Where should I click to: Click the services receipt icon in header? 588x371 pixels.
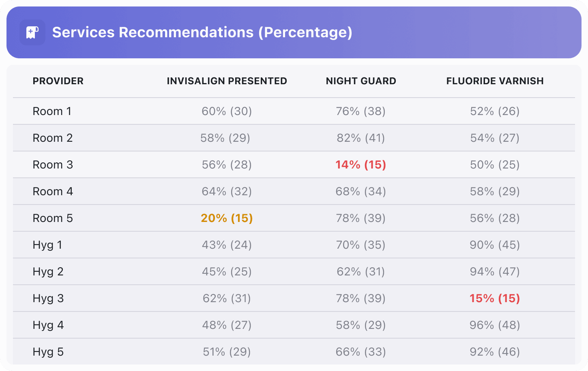pyautogui.click(x=32, y=32)
